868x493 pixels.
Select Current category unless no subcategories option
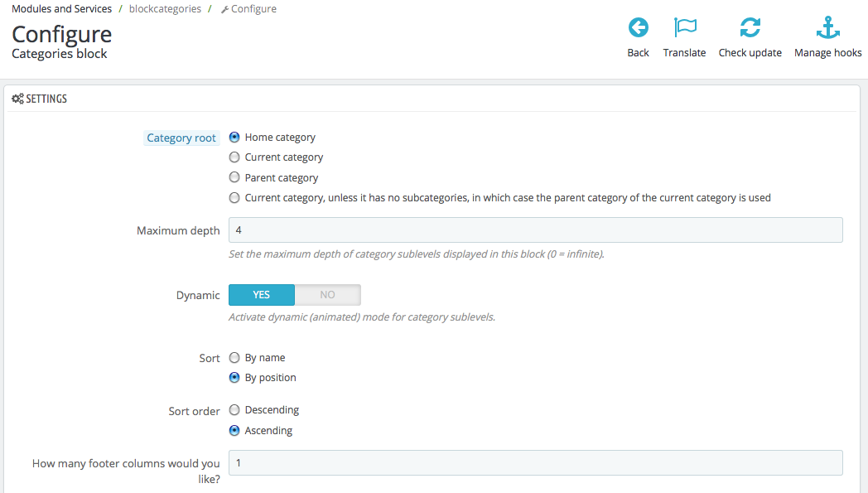[234, 198]
